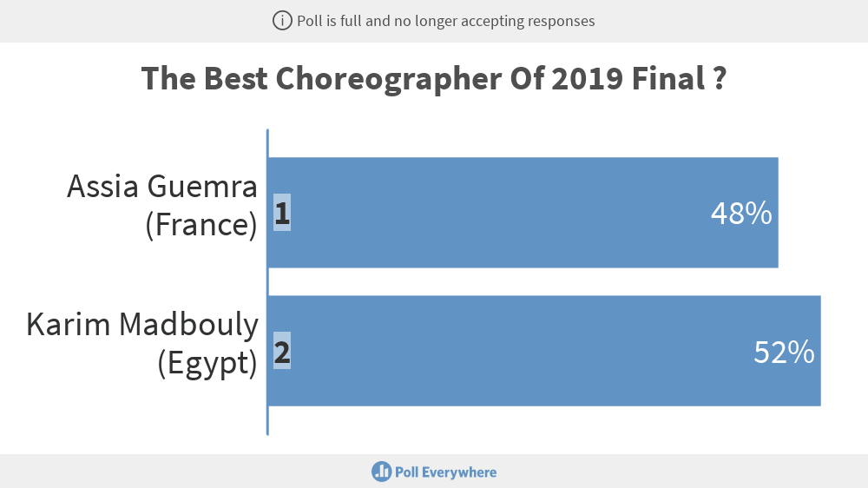Viewport: 868px width, 488px height.
Task: Click the 48% result label
Action: pos(741,214)
